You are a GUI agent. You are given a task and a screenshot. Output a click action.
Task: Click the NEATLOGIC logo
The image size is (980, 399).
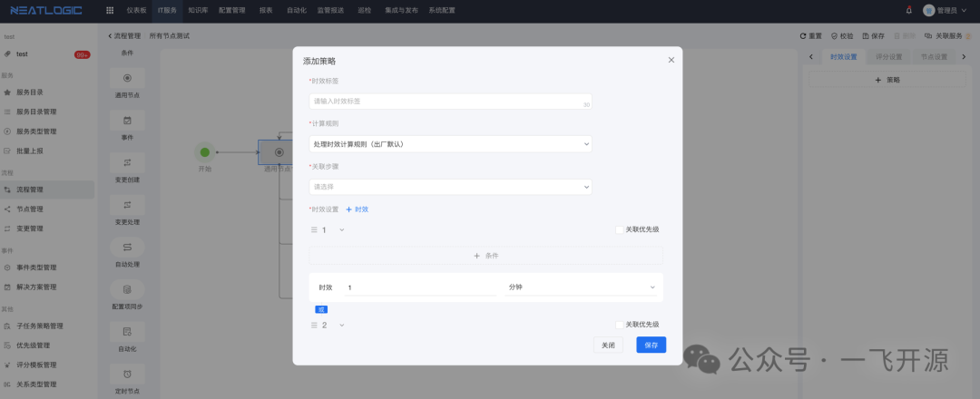(x=48, y=11)
